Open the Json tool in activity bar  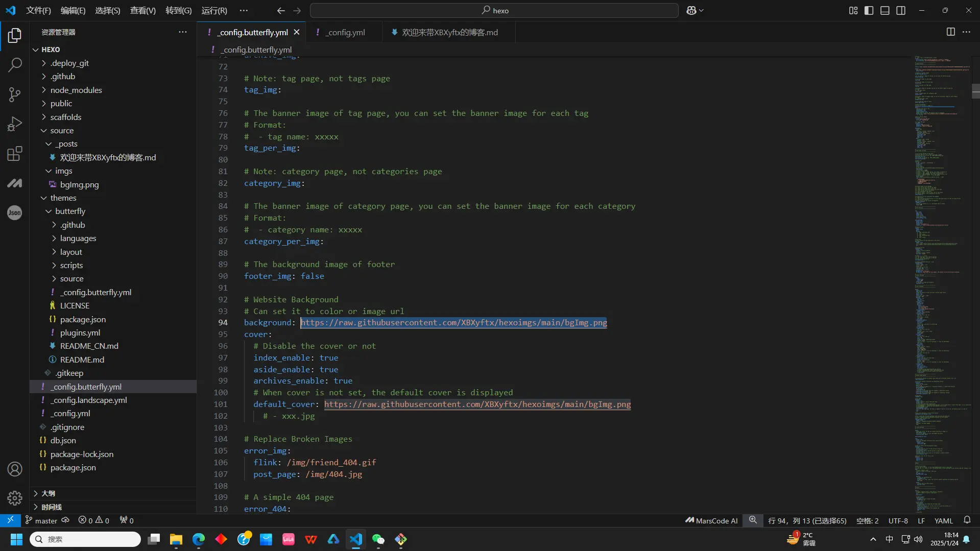[15, 212]
